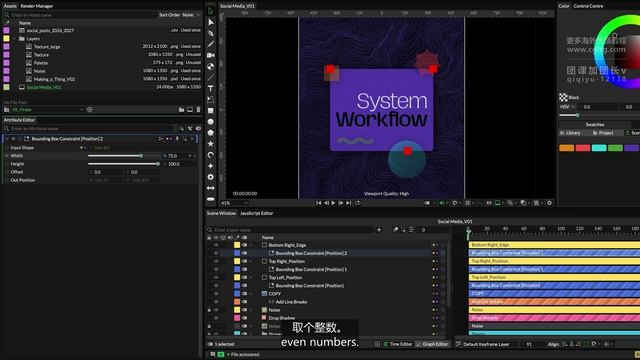This screenshot has width=640, height=360.
Task: Collapse the Top Right_Position layer tree
Action: (x=251, y=261)
